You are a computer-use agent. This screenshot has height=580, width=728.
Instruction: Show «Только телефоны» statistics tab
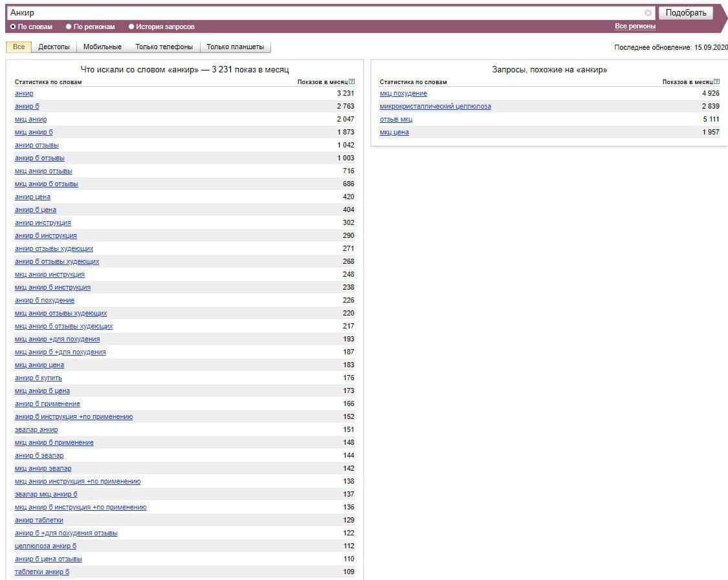coord(164,47)
